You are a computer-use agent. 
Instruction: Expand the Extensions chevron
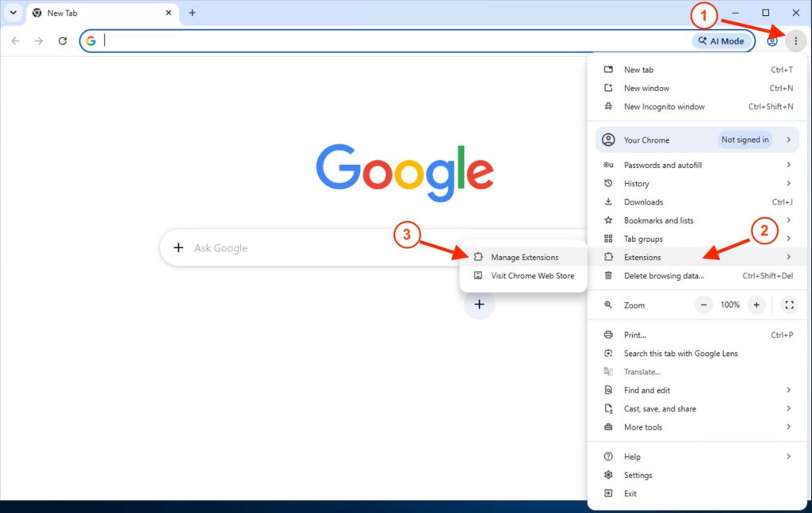[x=789, y=257]
